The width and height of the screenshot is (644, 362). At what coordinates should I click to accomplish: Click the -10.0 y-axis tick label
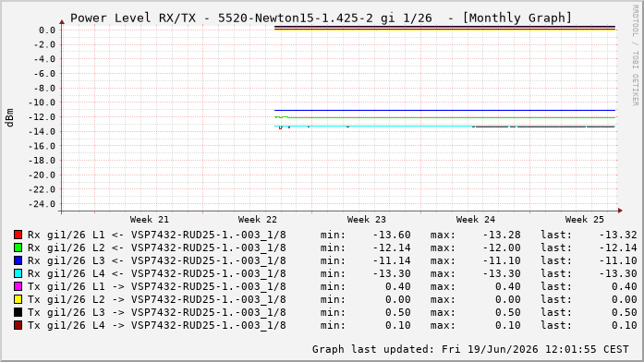[x=42, y=103]
